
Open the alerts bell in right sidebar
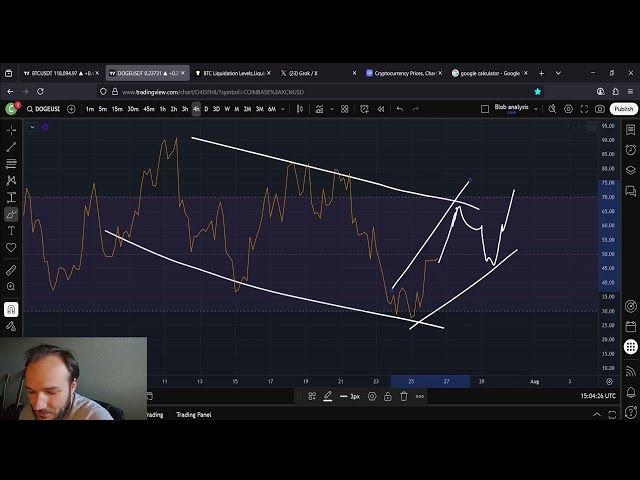pyautogui.click(x=631, y=392)
